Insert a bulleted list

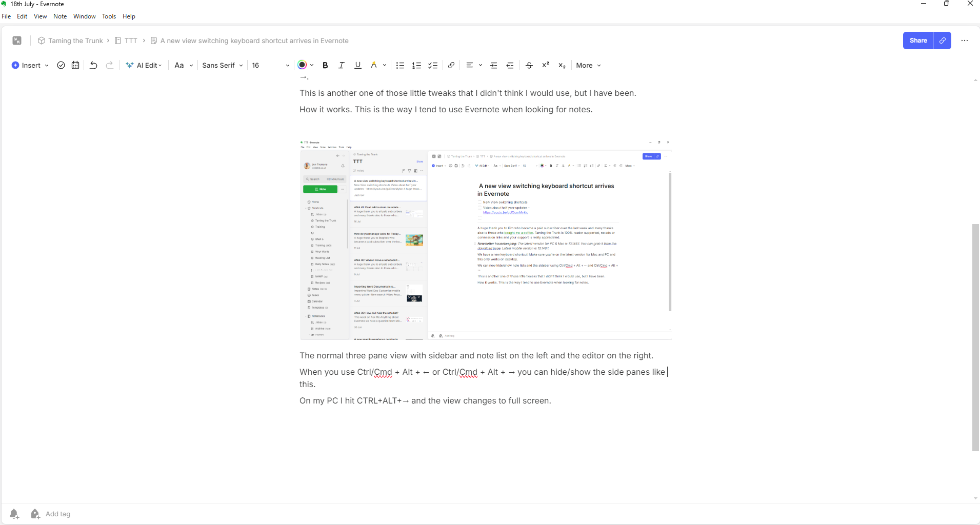pyautogui.click(x=401, y=65)
